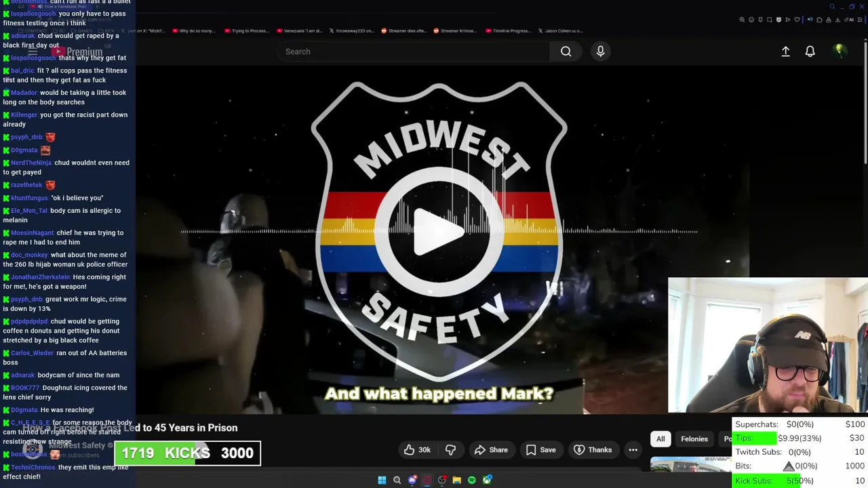Share the video
The image size is (868, 488).
click(x=491, y=450)
